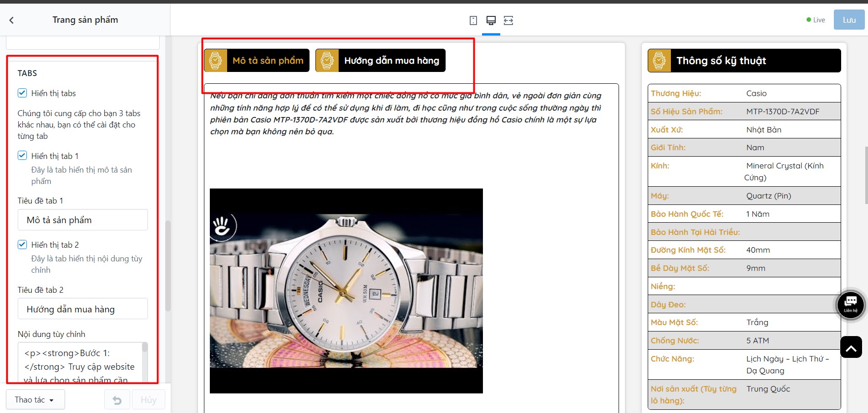Click the Xuất Xứ label
Viewport: 868px width, 413px height.
[x=667, y=130]
